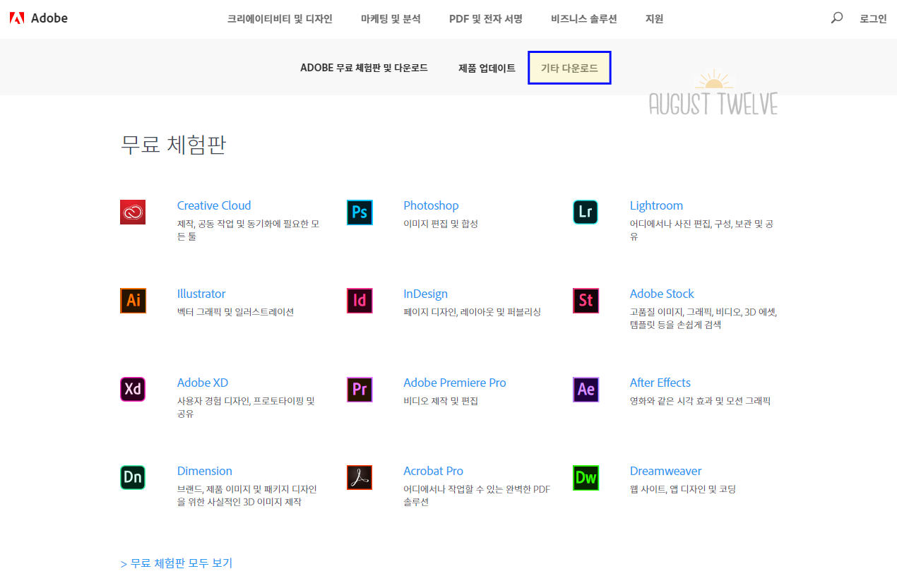Image resolution: width=897 pixels, height=588 pixels.
Task: Click the Acrobat Pro description text
Action: (x=477, y=496)
